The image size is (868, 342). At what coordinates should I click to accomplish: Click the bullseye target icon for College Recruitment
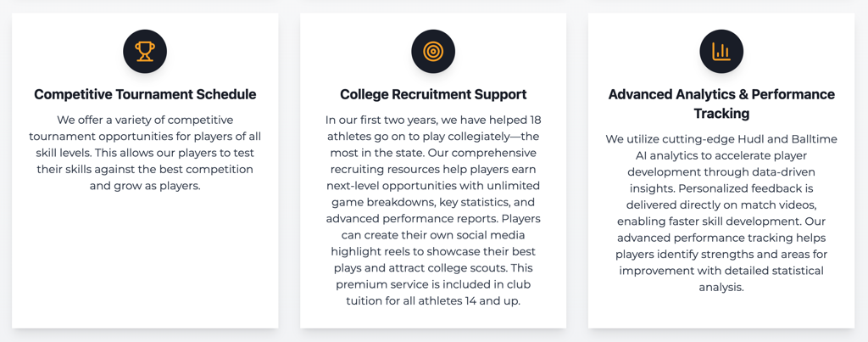pyautogui.click(x=433, y=52)
